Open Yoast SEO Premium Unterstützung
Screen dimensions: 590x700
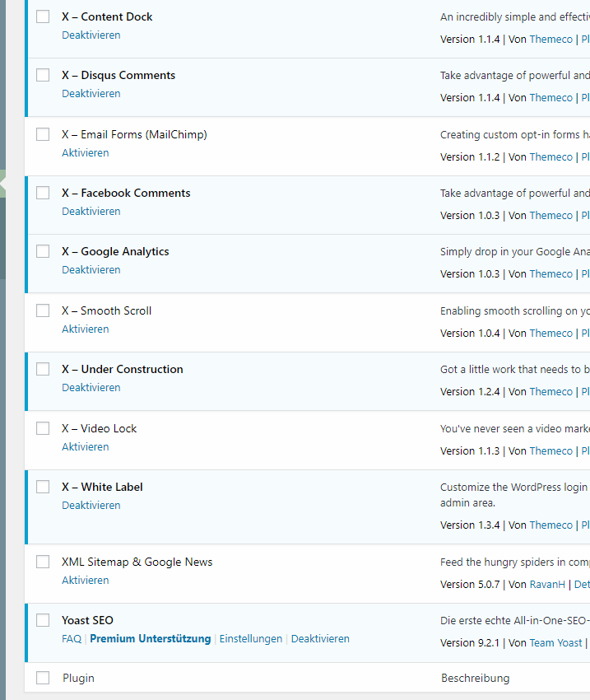click(150, 639)
